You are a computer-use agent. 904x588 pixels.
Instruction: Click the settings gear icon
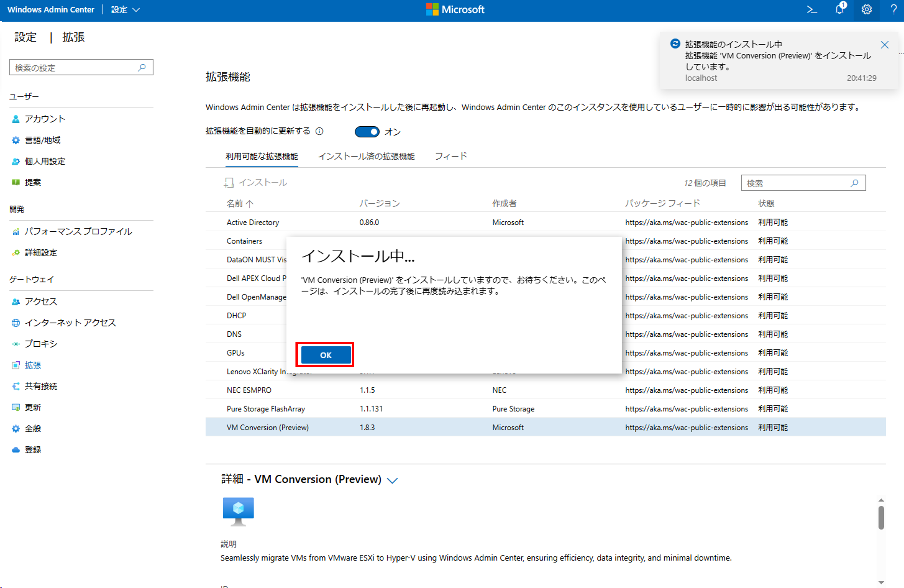(x=866, y=10)
